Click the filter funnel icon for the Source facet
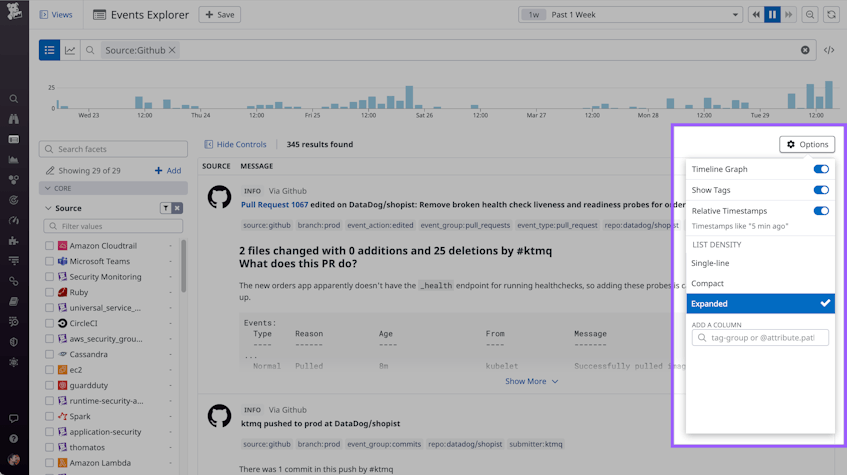The image size is (847, 475). point(166,208)
